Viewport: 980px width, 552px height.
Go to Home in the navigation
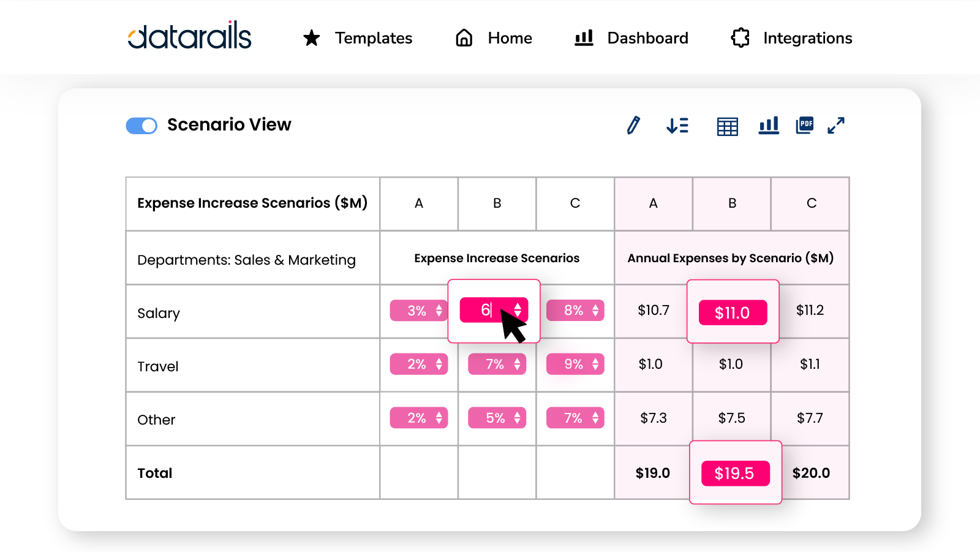[x=494, y=38]
